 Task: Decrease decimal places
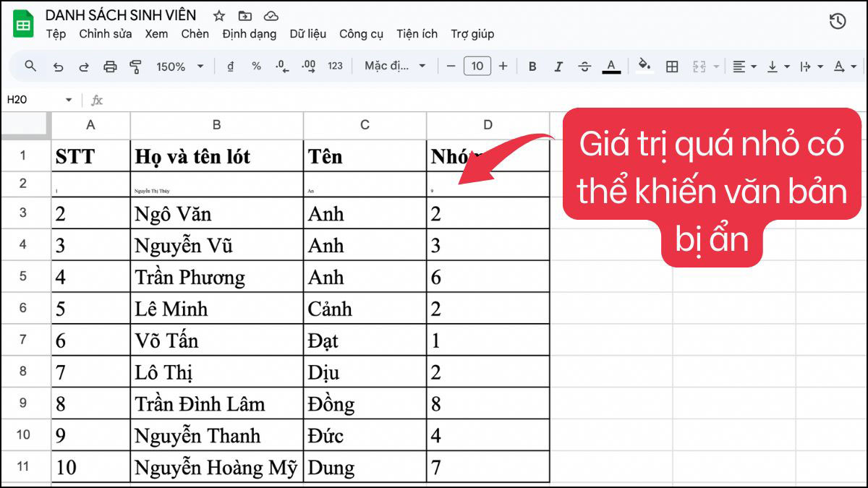[280, 66]
